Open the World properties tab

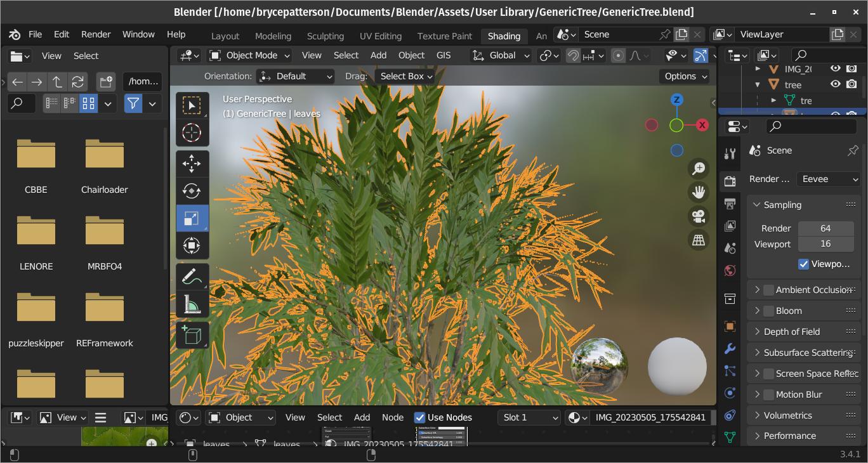click(x=730, y=271)
